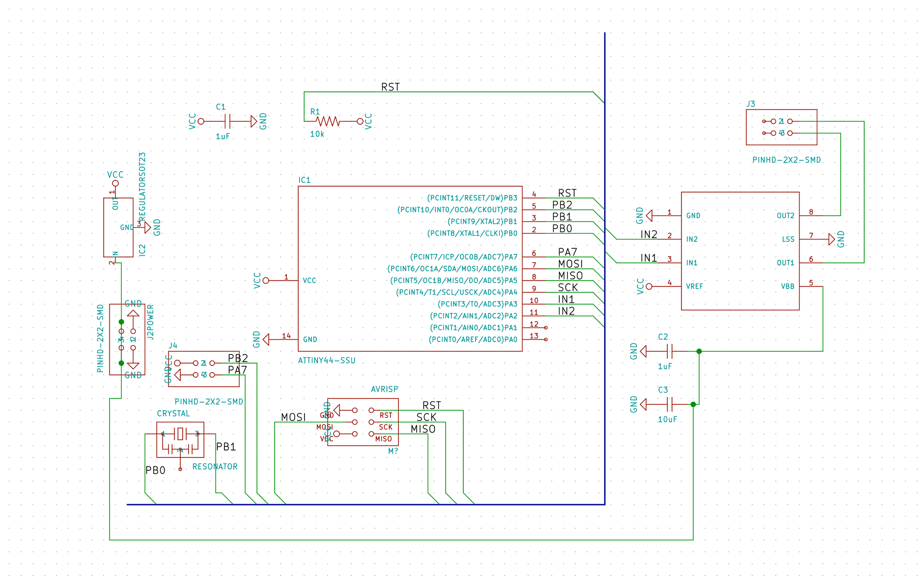This screenshot has height=579, width=924.
Task: Click the J2POWER label
Action: (x=151, y=322)
